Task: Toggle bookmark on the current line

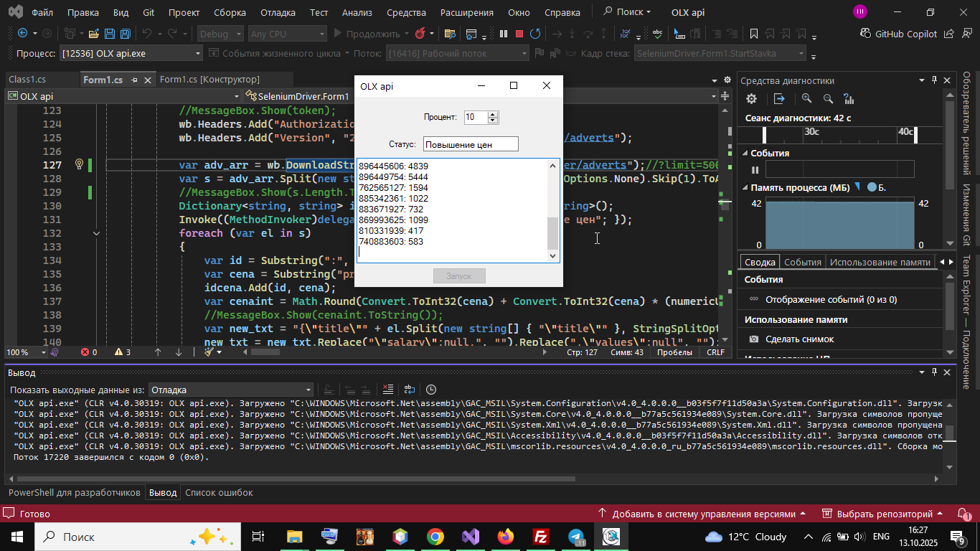Action: pyautogui.click(x=753, y=34)
